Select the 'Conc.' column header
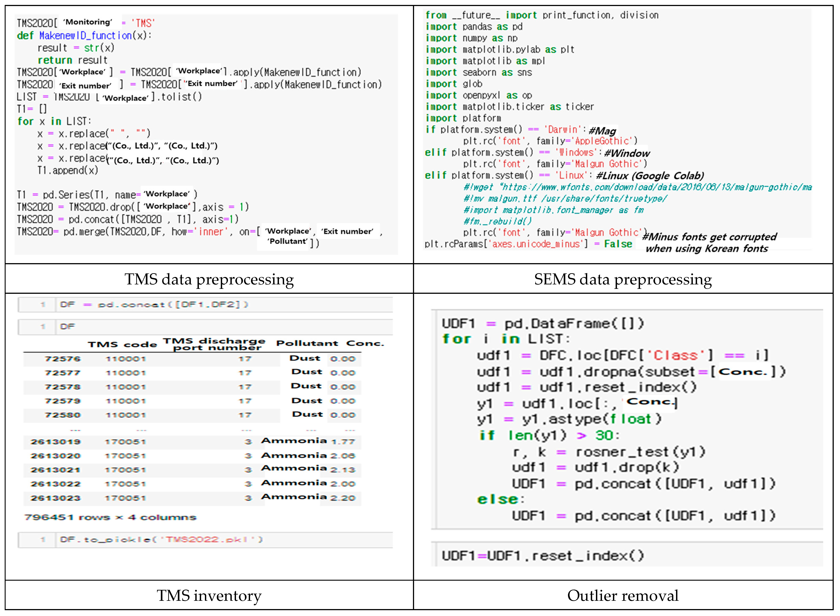The image size is (840, 616). point(365,343)
